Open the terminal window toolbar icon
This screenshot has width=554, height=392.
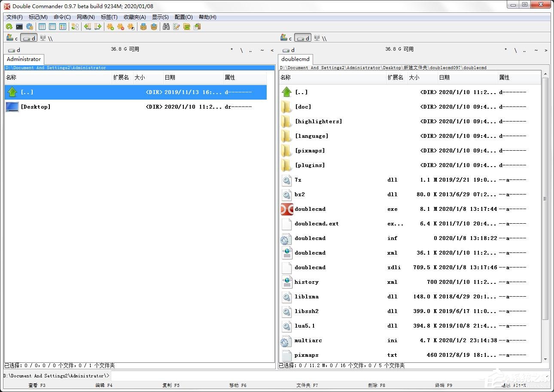19,27
